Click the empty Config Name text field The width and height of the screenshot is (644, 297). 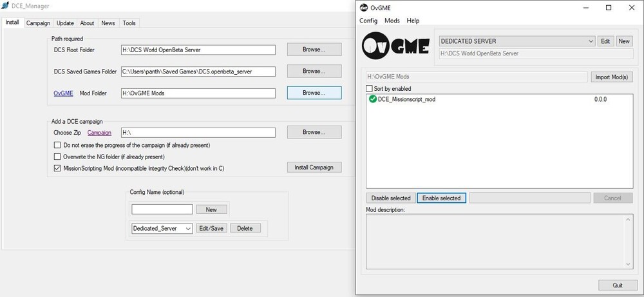[162, 209]
